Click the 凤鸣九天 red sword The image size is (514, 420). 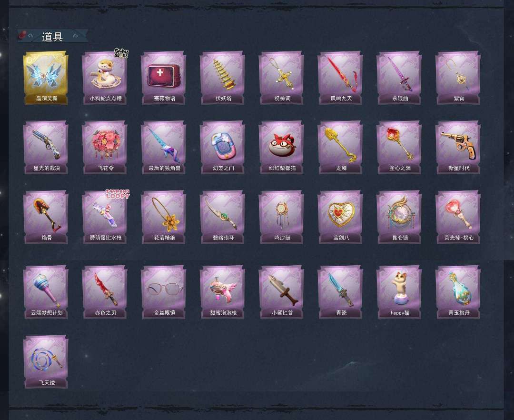(x=340, y=78)
